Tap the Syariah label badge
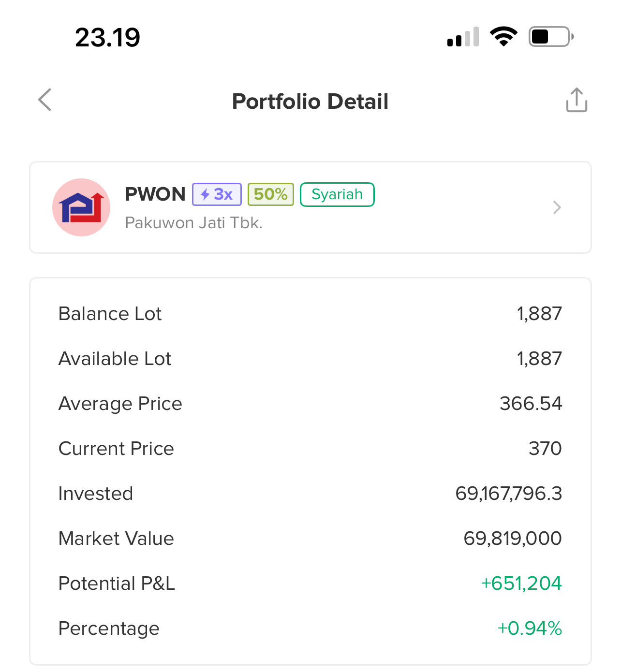 coord(337,194)
